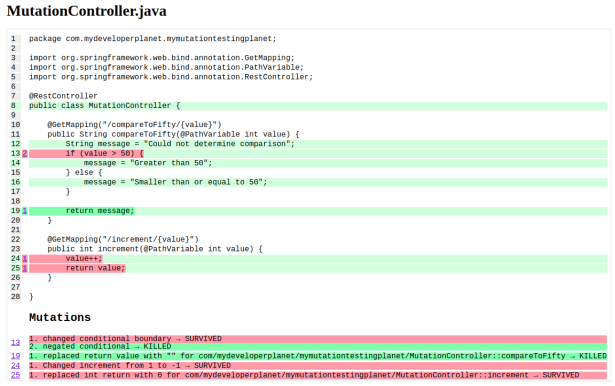
Task: Click line number 28 in gutter
Action: (15, 297)
